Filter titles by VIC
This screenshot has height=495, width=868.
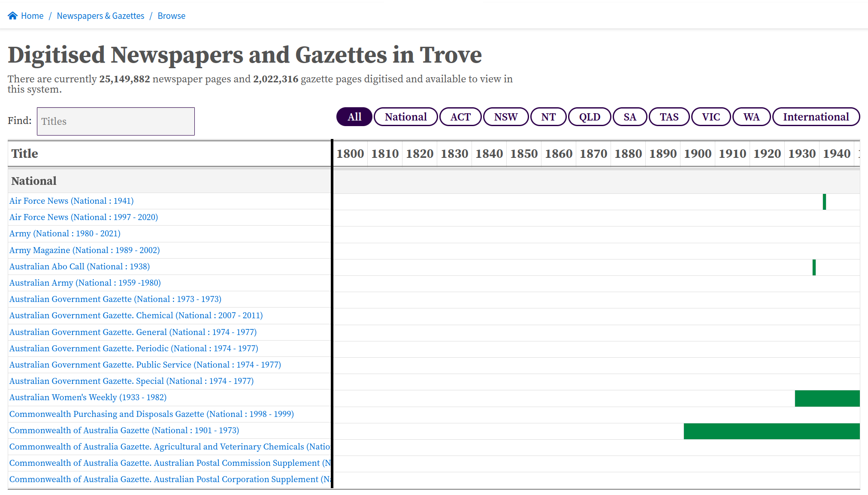(x=711, y=117)
